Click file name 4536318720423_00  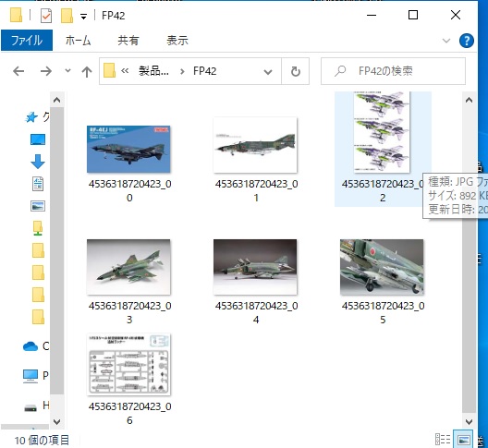coord(129,190)
